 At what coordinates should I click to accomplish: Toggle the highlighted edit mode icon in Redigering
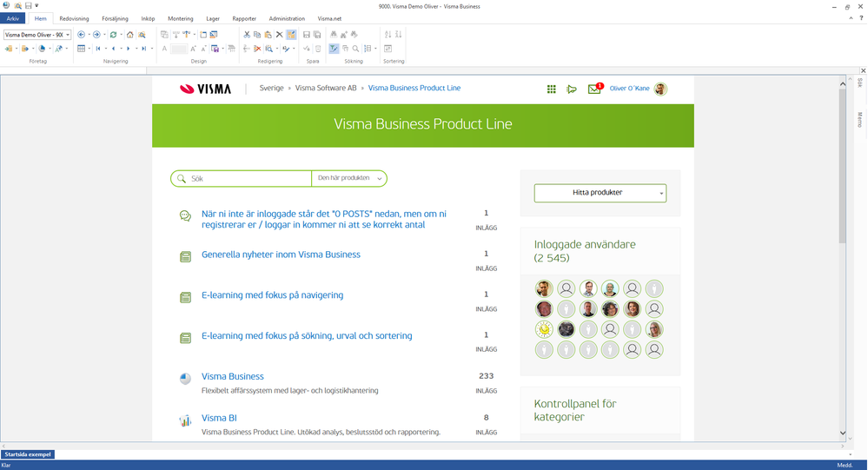[x=291, y=35]
